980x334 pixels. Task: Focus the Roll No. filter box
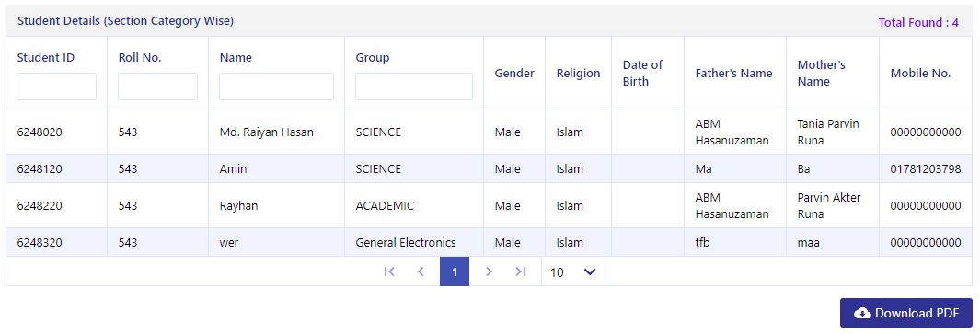[x=157, y=86]
